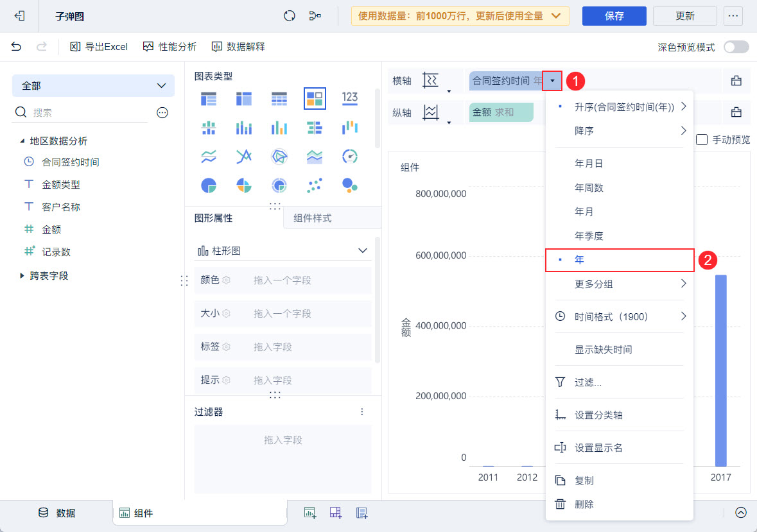Click the back/exit icon at top left
The width and height of the screenshot is (757, 532).
(x=19, y=16)
